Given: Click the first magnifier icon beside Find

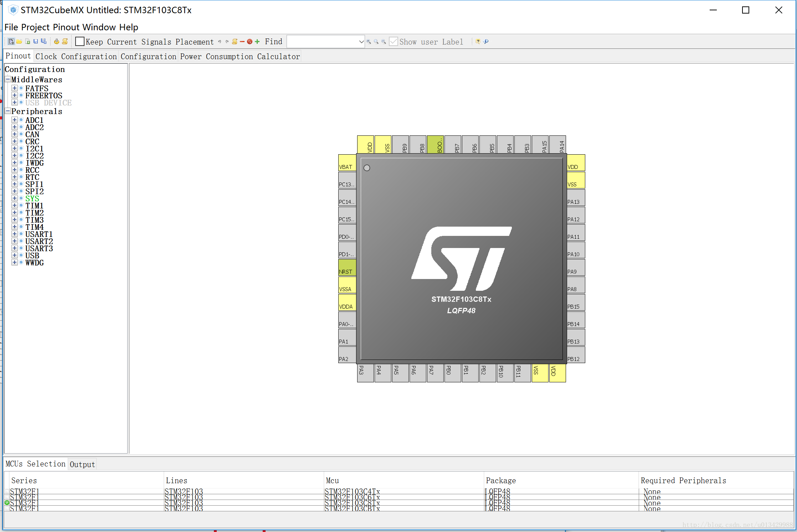Looking at the screenshot, I should 369,42.
